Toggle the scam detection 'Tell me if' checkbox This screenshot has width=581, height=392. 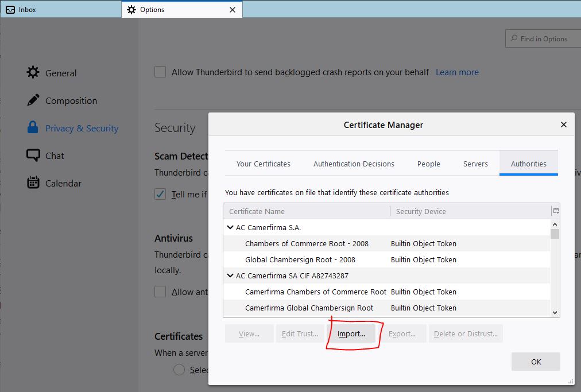click(x=161, y=195)
